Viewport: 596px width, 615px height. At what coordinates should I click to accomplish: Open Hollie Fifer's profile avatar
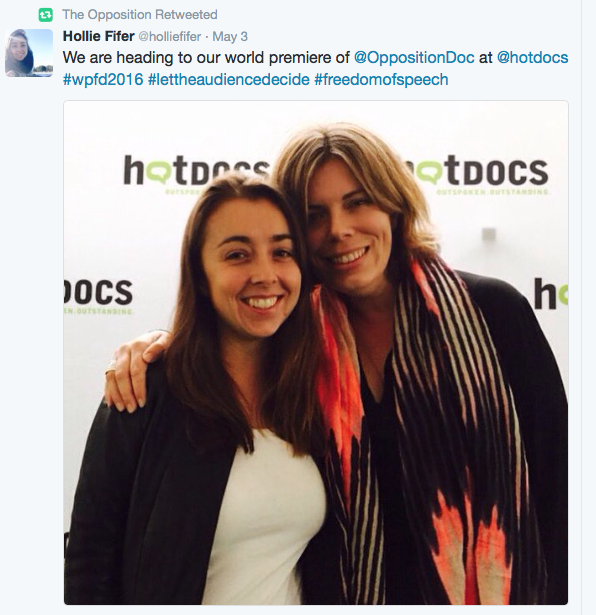(29, 53)
